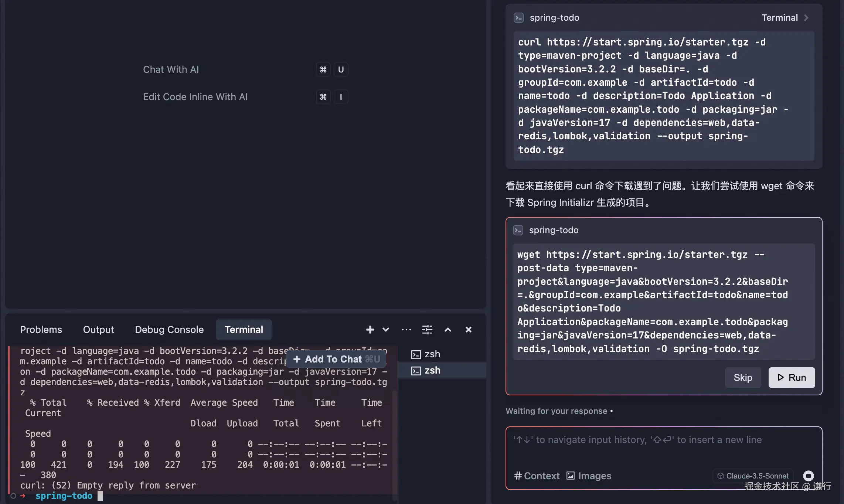The width and height of the screenshot is (844, 504).
Task: Switch to the Problems tab
Action: click(x=41, y=330)
